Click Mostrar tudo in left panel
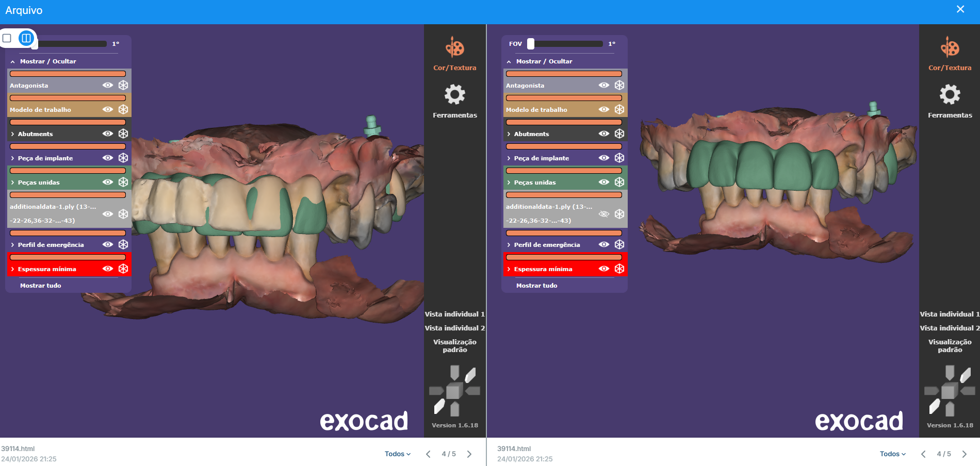The width and height of the screenshot is (980, 466). click(41, 286)
